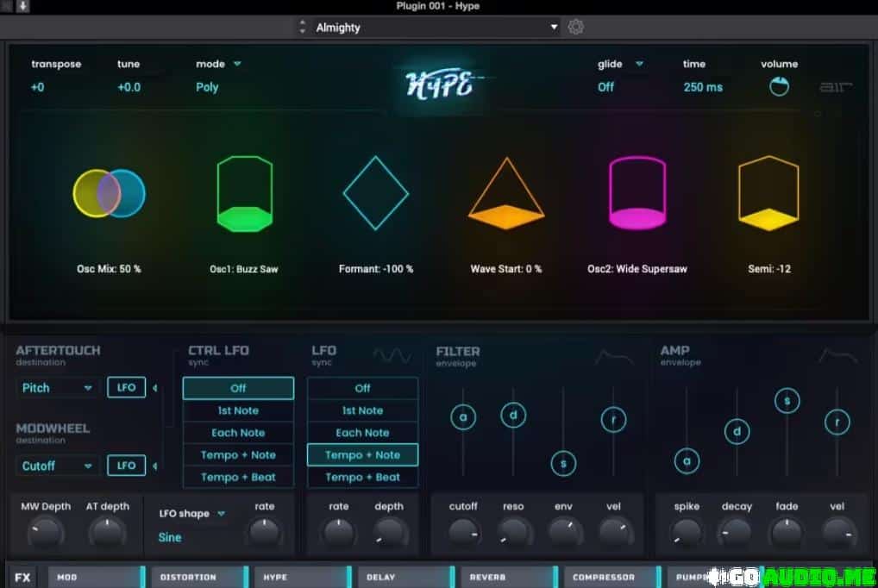Click the filter reso knob
This screenshot has width=878, height=588.
click(x=513, y=533)
